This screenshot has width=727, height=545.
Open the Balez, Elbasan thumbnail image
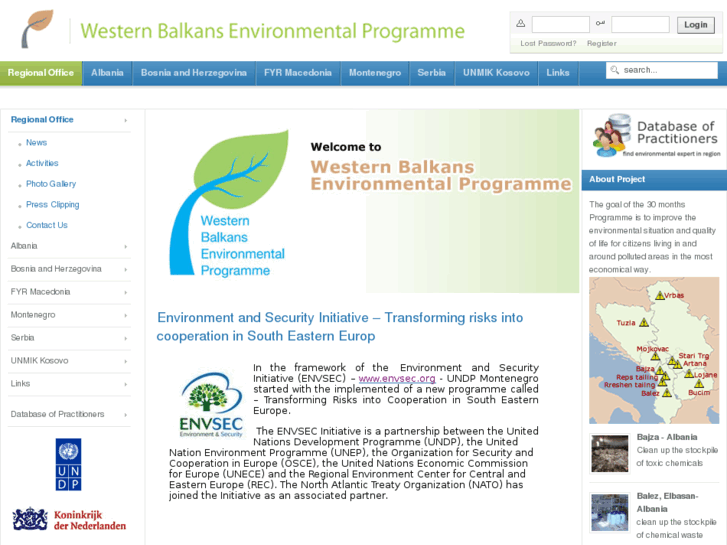click(610, 513)
